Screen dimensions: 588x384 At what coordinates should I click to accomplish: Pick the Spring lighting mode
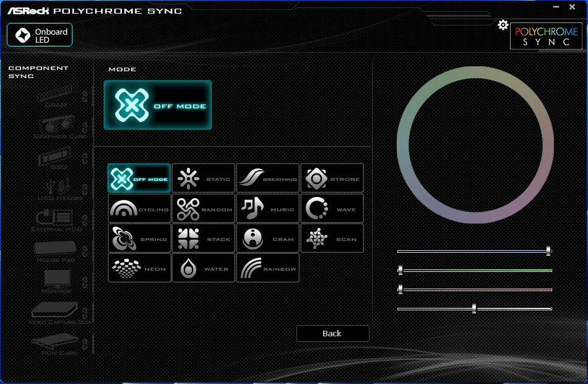139,238
